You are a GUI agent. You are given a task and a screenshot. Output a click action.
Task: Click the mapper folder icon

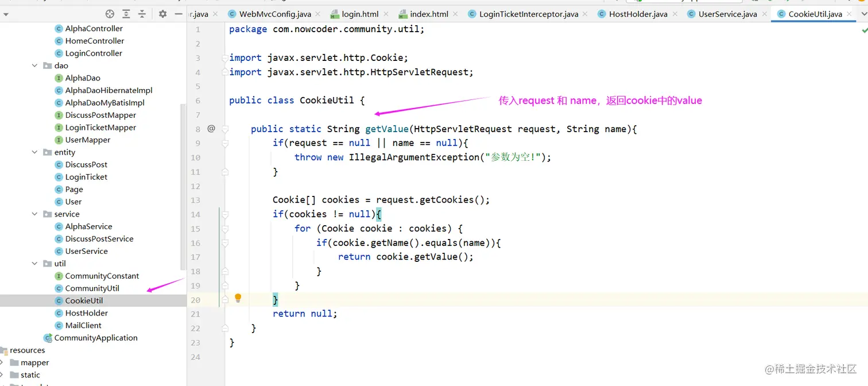(14, 362)
